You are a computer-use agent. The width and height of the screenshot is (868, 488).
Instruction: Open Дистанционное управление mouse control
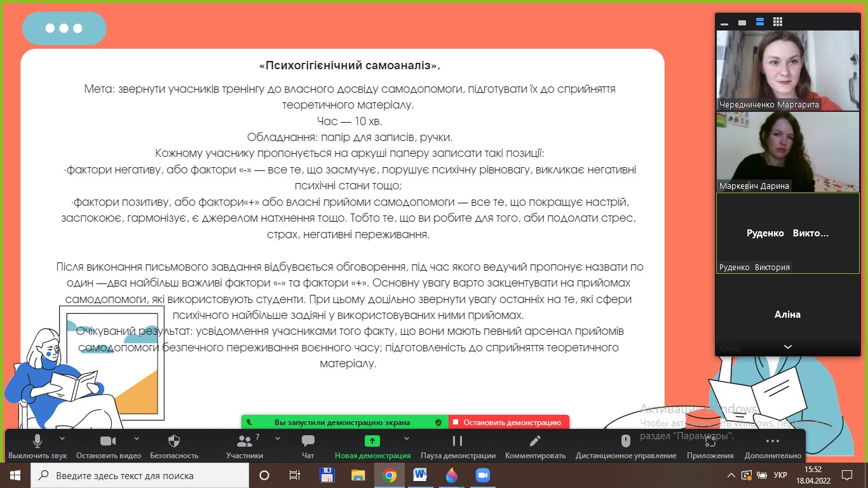pyautogui.click(x=626, y=445)
